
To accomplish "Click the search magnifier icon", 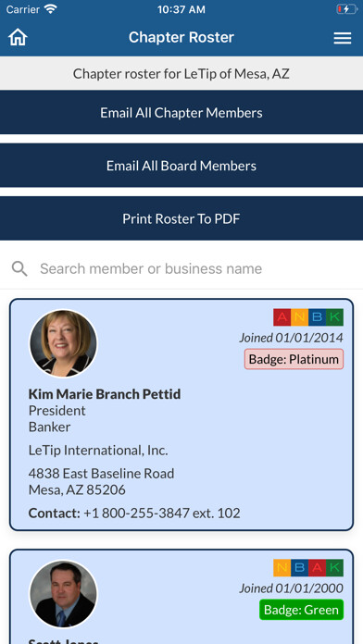I will [19, 268].
